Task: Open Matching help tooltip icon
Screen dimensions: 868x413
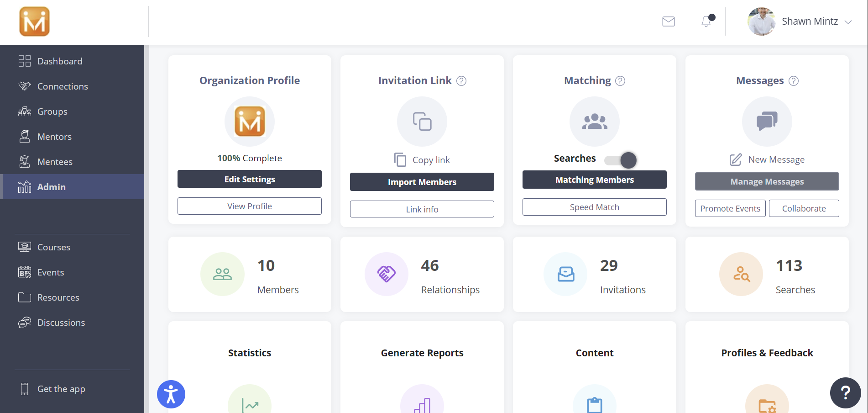Action: click(x=620, y=81)
